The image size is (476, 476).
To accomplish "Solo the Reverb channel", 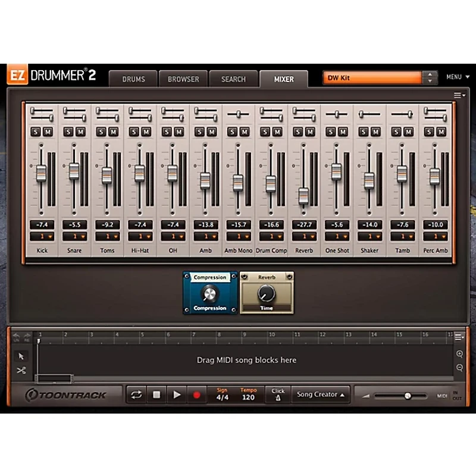I will (298, 130).
